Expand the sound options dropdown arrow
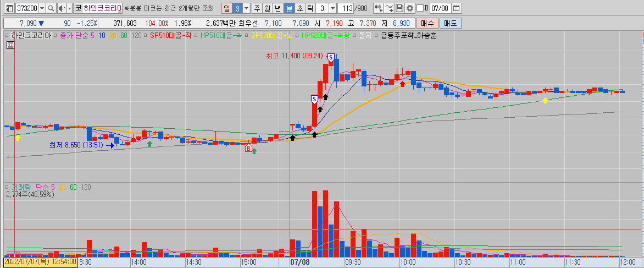The height and width of the screenshot is (268, 644). [x=69, y=8]
